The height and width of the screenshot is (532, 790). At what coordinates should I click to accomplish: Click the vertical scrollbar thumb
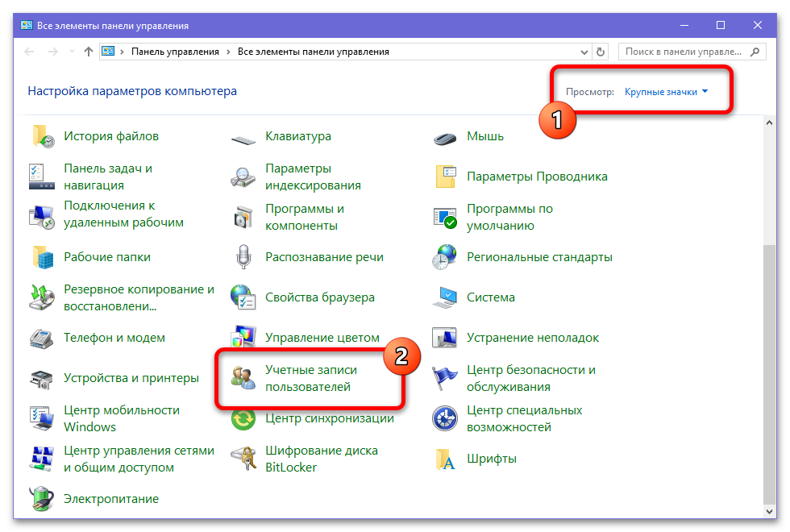pyautogui.click(x=769, y=374)
